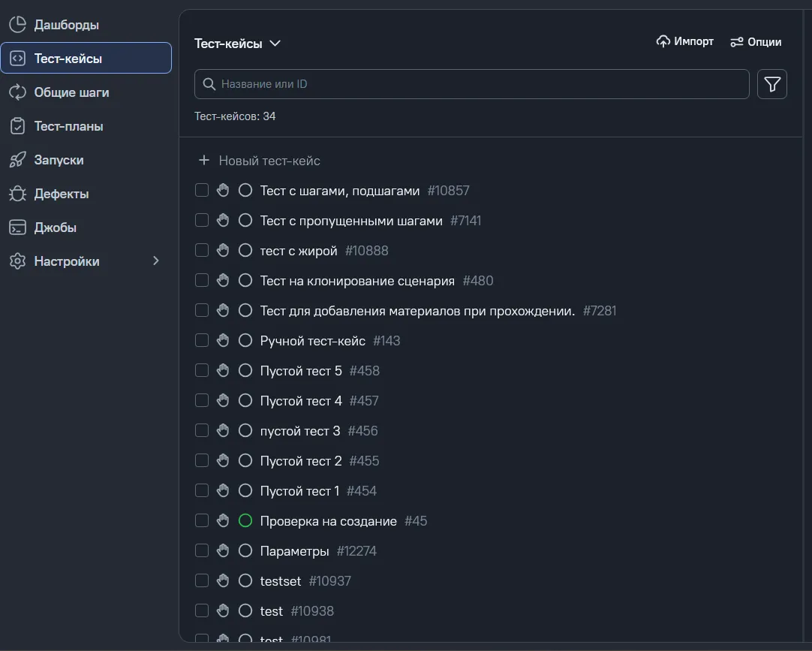Open Джобы in the sidebar

coord(86,228)
